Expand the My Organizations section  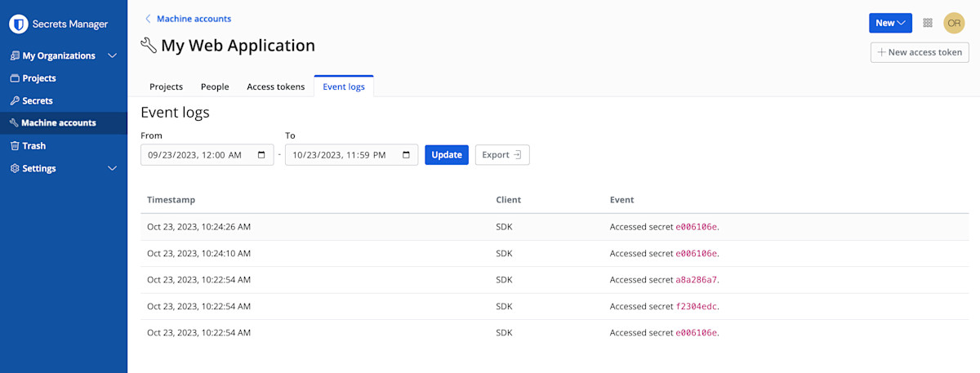coord(113,56)
